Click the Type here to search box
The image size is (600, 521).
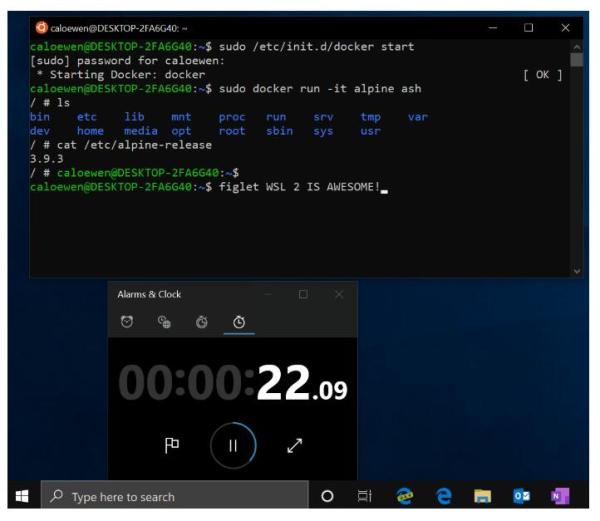point(174,496)
